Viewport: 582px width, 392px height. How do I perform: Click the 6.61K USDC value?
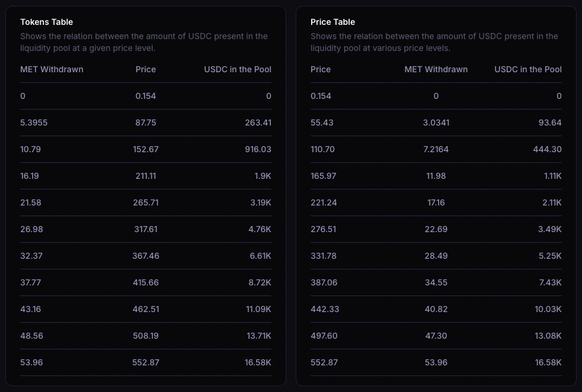tap(260, 256)
